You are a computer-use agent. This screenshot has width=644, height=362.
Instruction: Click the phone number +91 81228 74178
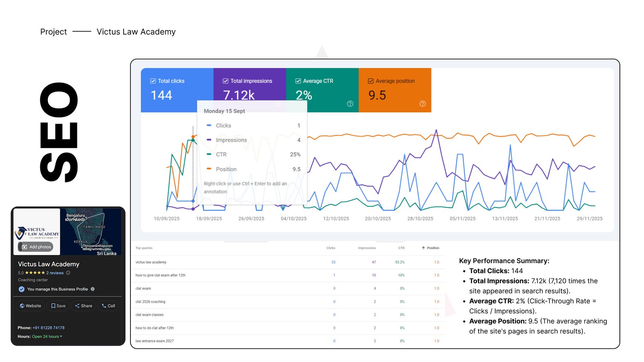coord(48,328)
